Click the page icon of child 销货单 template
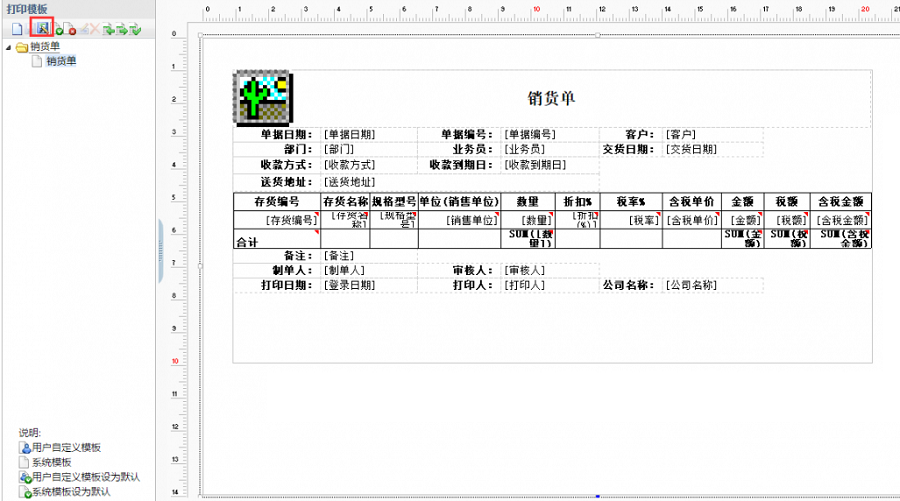The width and height of the screenshot is (900, 501). (x=37, y=61)
